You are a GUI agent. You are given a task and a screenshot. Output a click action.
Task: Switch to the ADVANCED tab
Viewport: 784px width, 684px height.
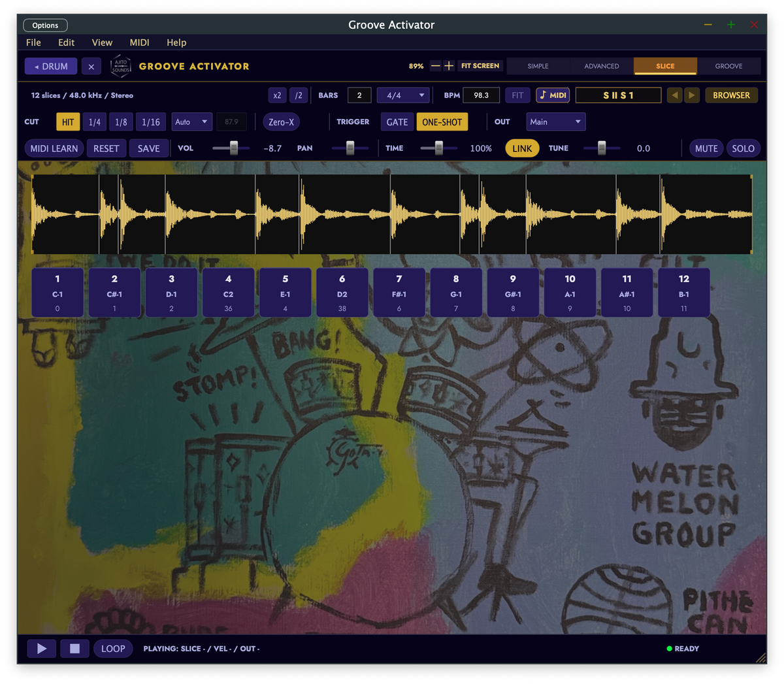(602, 66)
